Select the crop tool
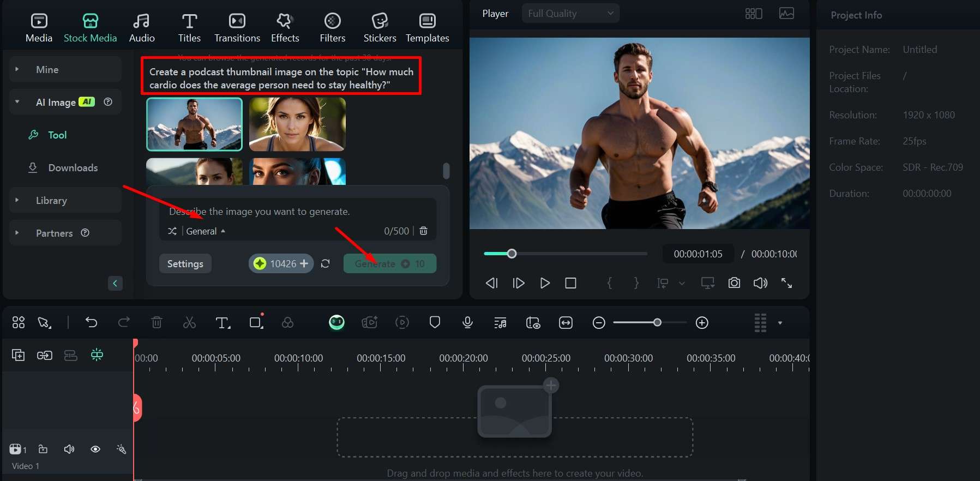Viewport: 980px width, 481px height. [x=256, y=322]
